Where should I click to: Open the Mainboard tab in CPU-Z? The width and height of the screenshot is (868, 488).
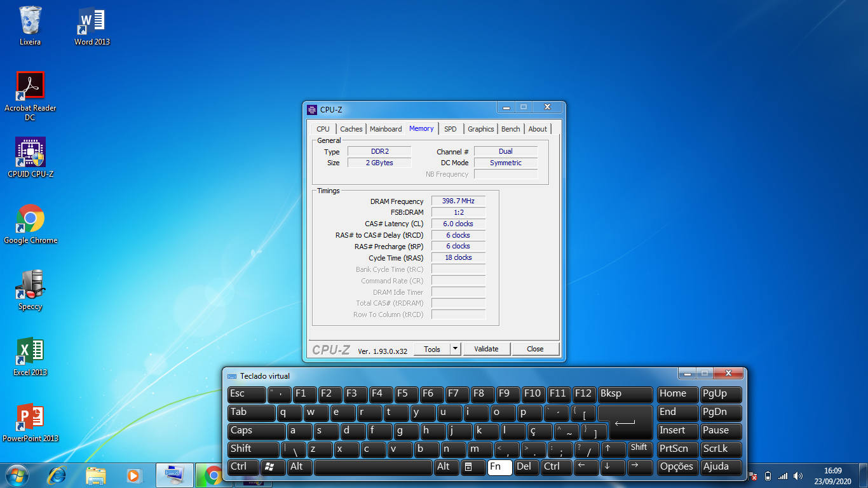click(386, 129)
